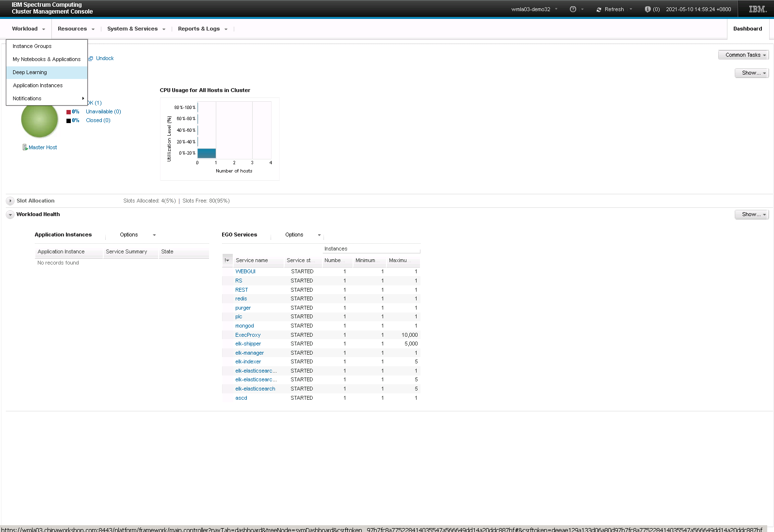This screenshot has height=532, width=774.
Task: Click the help question mark icon
Action: point(573,9)
